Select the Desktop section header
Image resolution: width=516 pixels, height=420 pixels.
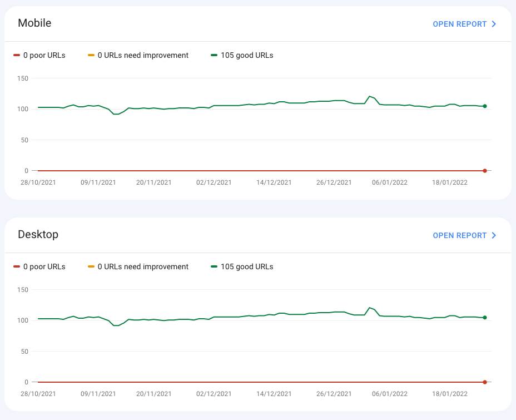click(38, 234)
